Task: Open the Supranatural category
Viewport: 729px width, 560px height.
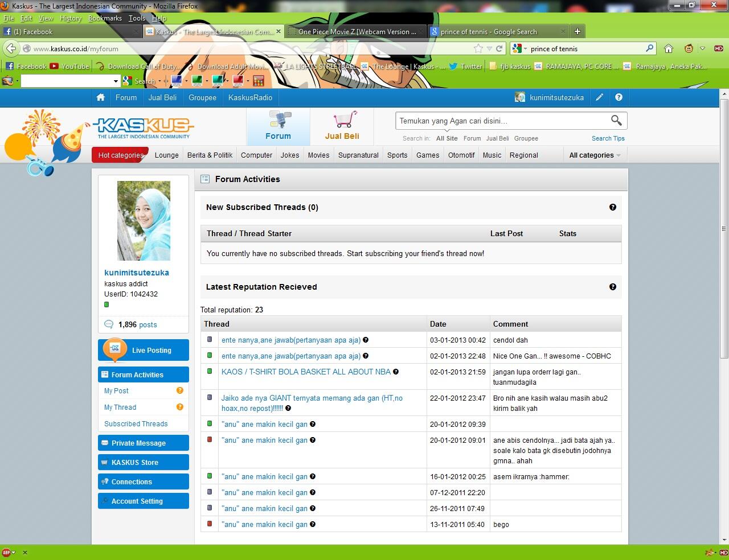Action: 358,155
